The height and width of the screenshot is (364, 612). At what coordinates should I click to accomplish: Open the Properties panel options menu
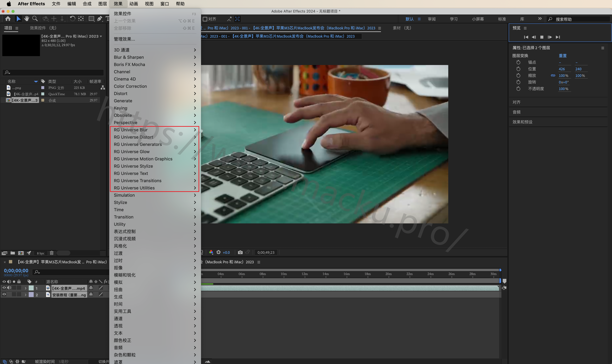coord(603,48)
